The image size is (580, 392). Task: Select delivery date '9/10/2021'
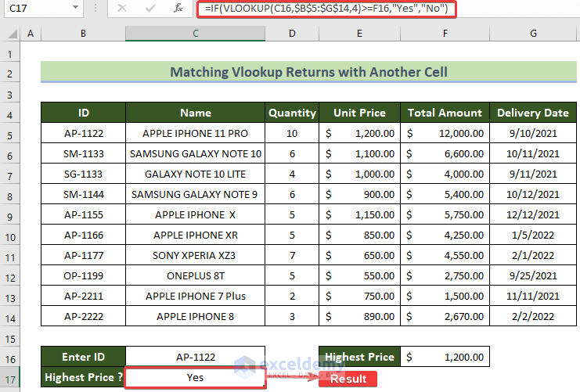coord(533,133)
